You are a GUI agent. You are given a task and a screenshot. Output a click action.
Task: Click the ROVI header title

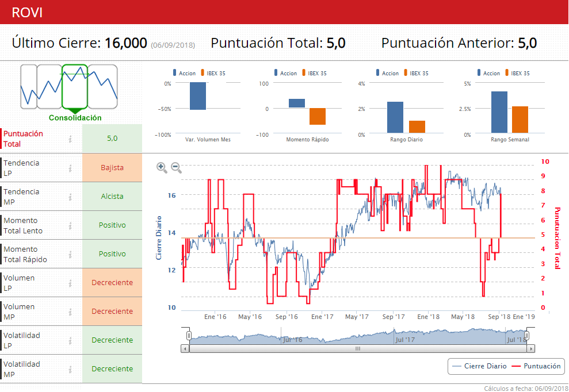coord(27,12)
